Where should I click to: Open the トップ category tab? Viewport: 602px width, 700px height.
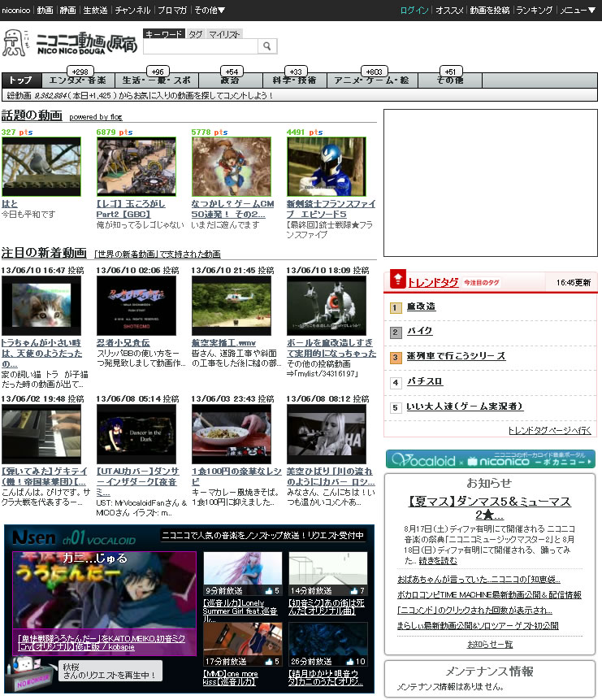tap(21, 80)
